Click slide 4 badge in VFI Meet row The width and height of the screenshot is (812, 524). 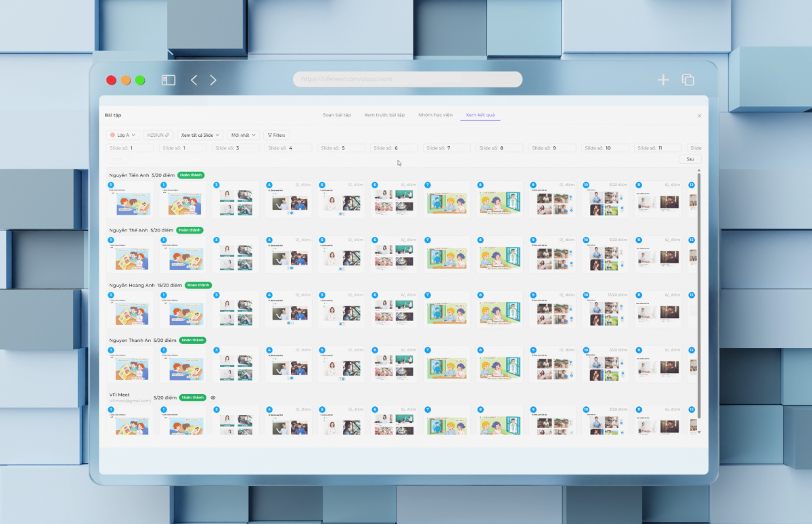270,408
